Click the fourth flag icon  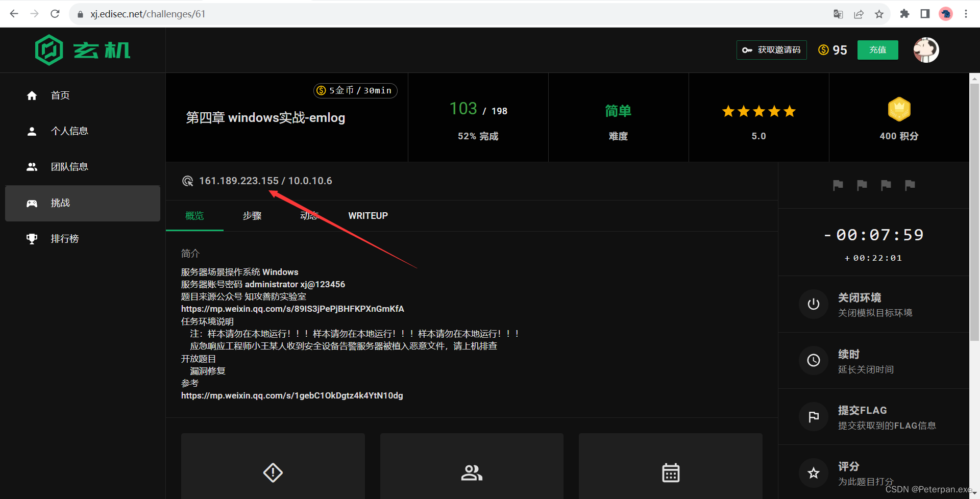coord(910,185)
